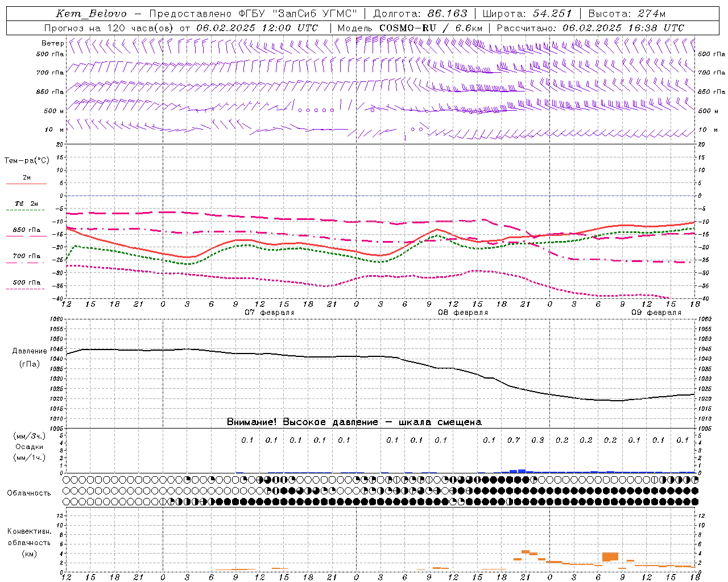Click the 07 февраля date label
Screen dimensions: 728x582
(270, 313)
